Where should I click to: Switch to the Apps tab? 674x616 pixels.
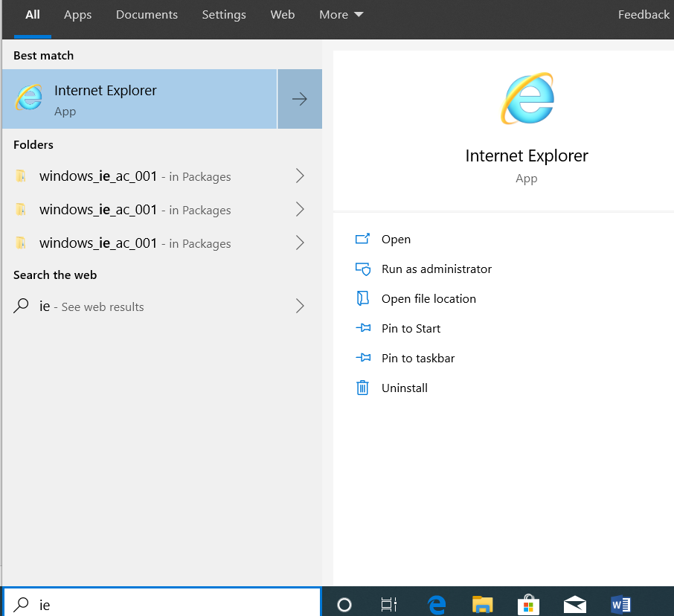pyautogui.click(x=77, y=15)
